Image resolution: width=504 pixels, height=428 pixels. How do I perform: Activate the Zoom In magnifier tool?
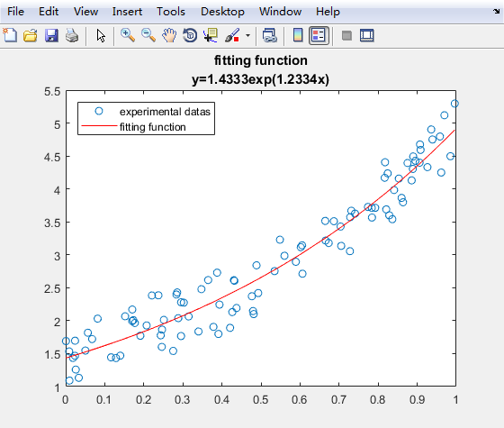click(128, 35)
